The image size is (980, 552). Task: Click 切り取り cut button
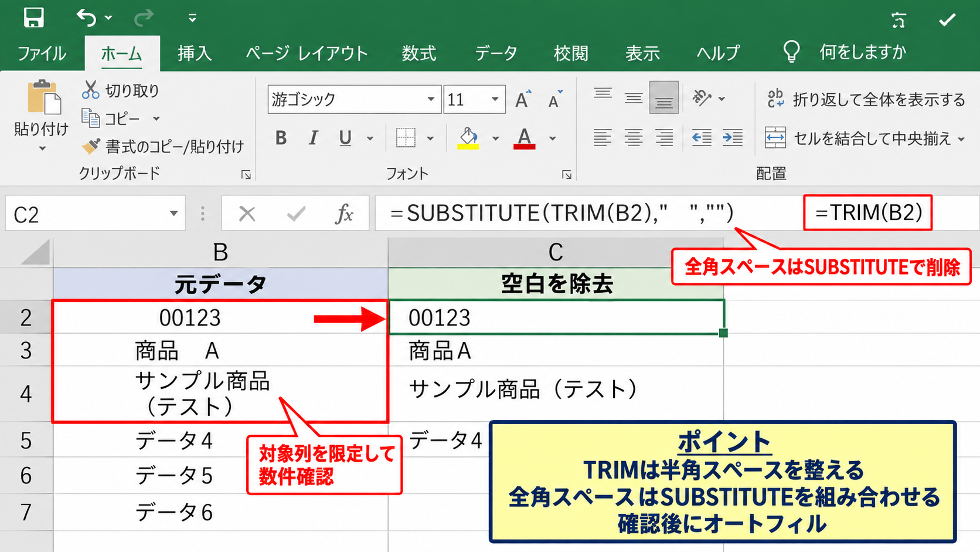121,90
